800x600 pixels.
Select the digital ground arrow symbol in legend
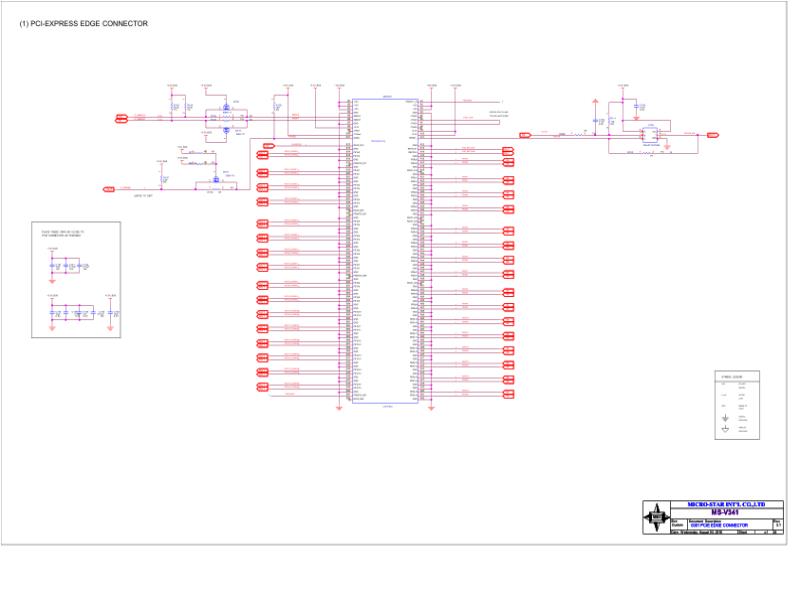click(725, 418)
